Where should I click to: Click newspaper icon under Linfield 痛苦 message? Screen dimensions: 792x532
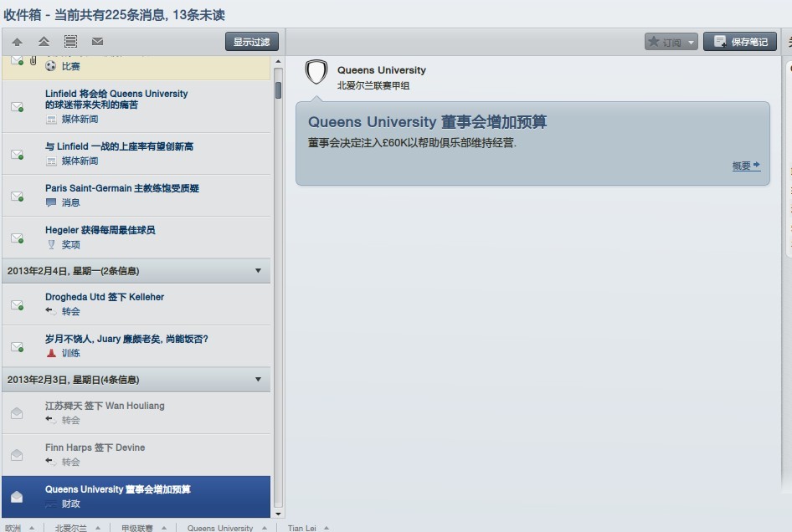(x=51, y=120)
